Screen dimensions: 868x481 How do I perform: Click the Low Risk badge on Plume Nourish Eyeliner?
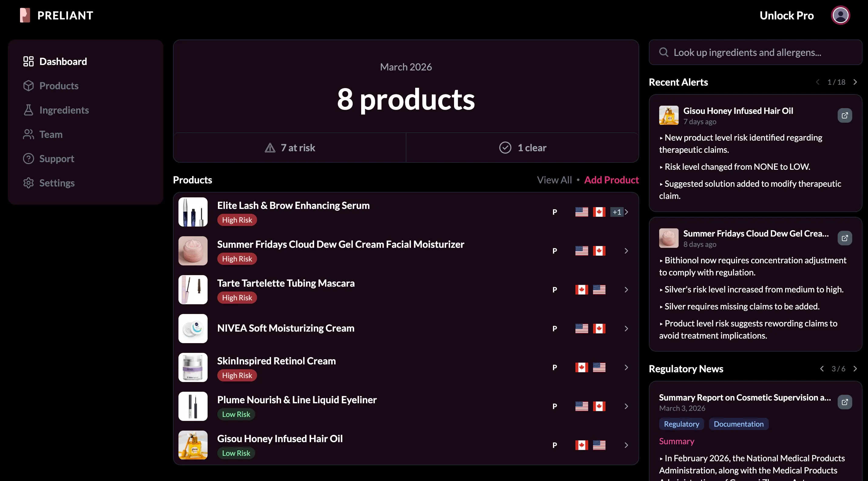[236, 414]
